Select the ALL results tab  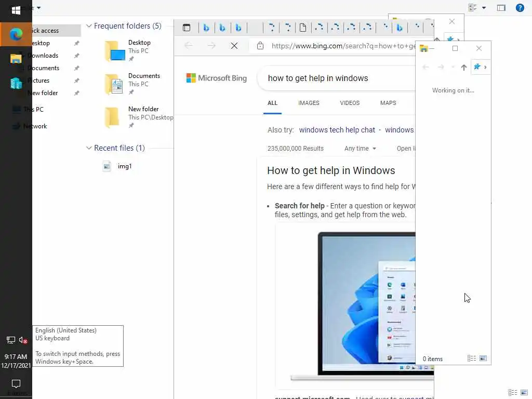coord(272,103)
